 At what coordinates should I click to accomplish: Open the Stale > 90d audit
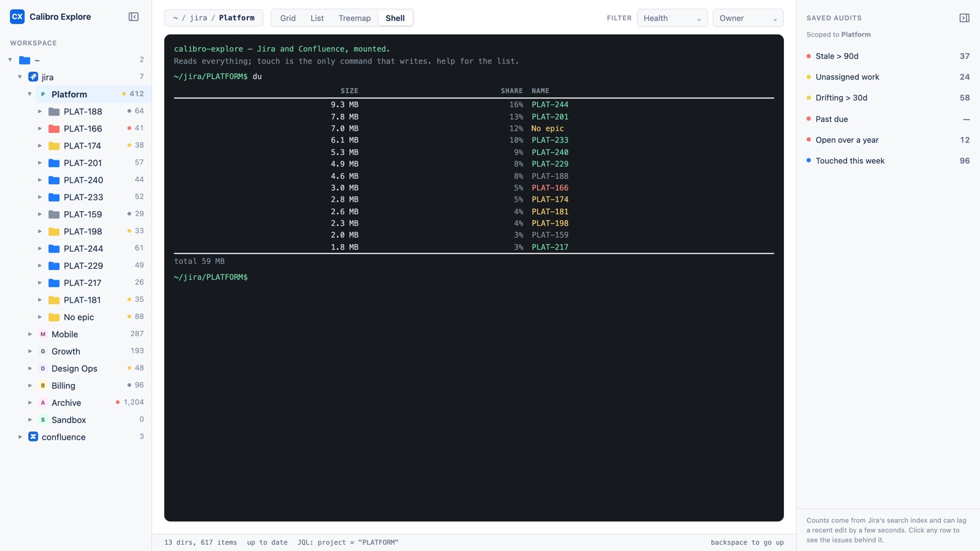[888, 56]
